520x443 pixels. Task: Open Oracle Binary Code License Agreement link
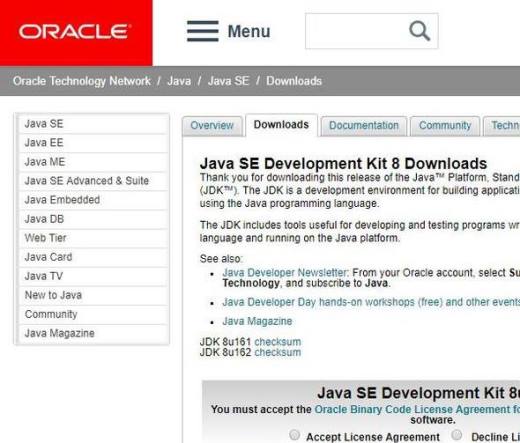[412, 409]
